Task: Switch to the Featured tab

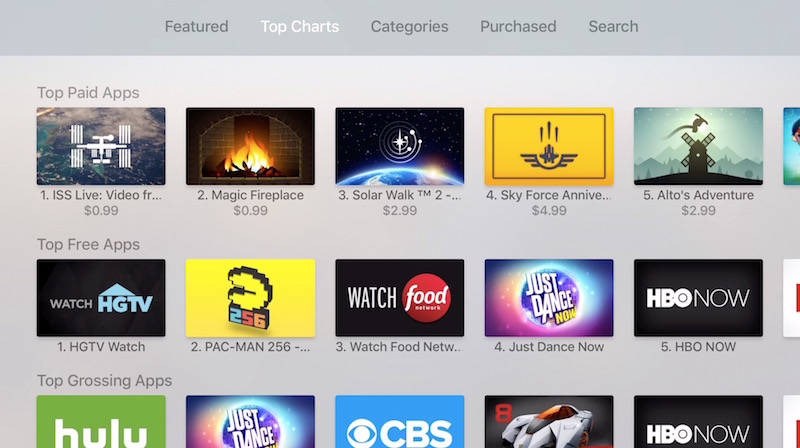Action: point(196,27)
